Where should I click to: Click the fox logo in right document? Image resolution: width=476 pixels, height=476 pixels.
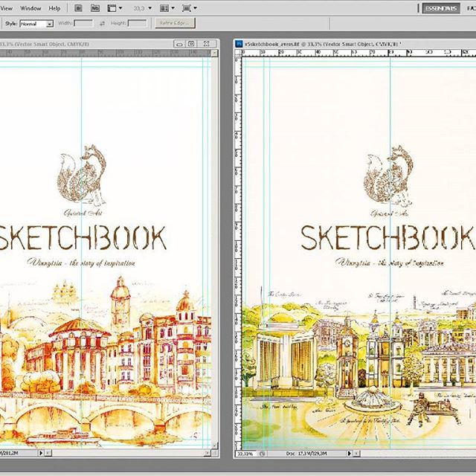(389, 177)
